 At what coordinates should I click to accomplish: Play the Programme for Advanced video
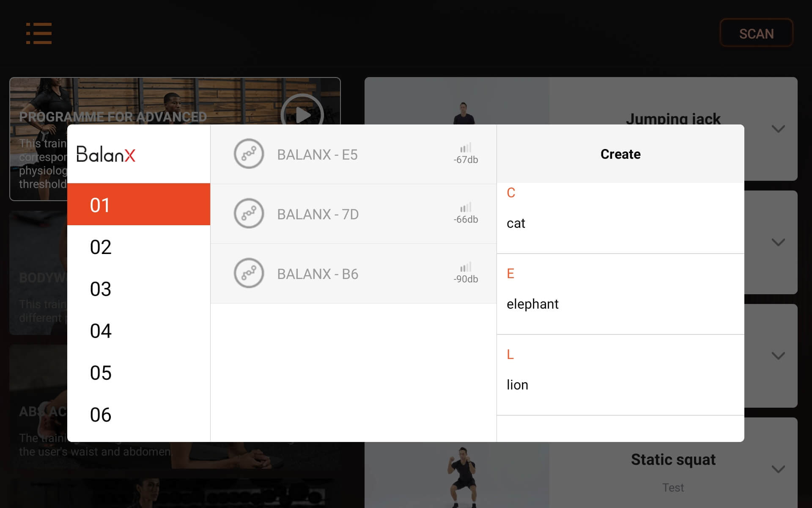pyautogui.click(x=302, y=114)
